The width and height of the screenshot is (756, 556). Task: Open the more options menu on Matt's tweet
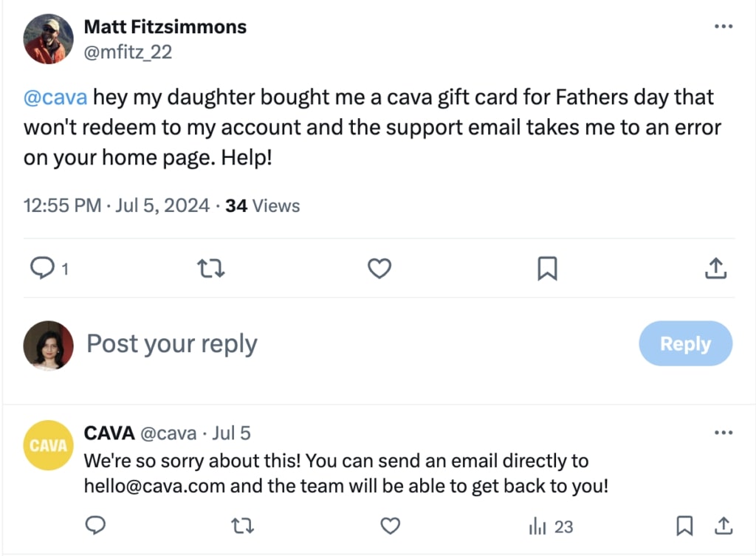(x=723, y=26)
